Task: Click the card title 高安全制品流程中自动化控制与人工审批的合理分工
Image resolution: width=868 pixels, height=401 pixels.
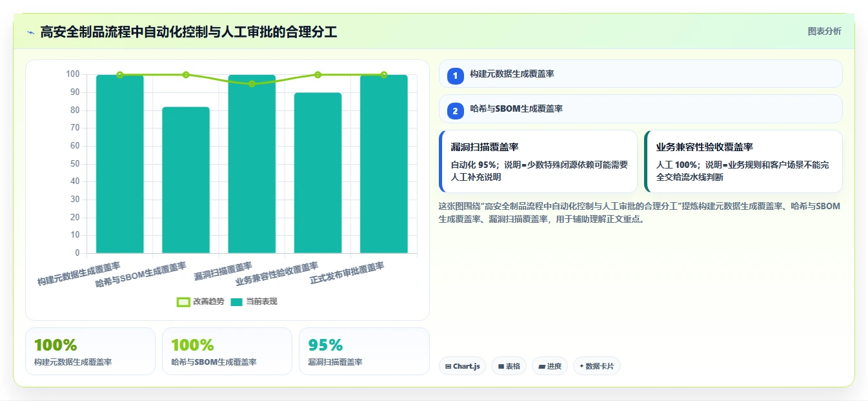Action: pyautogui.click(x=188, y=32)
